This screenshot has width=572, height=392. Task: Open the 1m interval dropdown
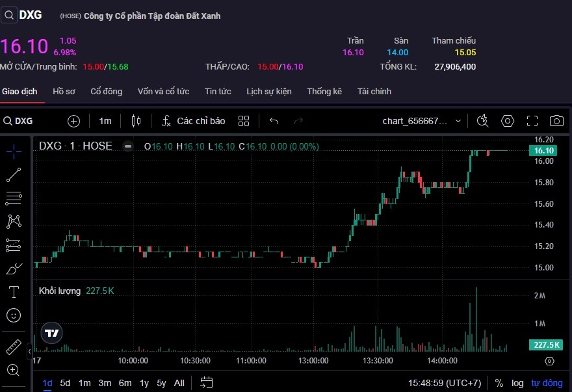pos(105,121)
